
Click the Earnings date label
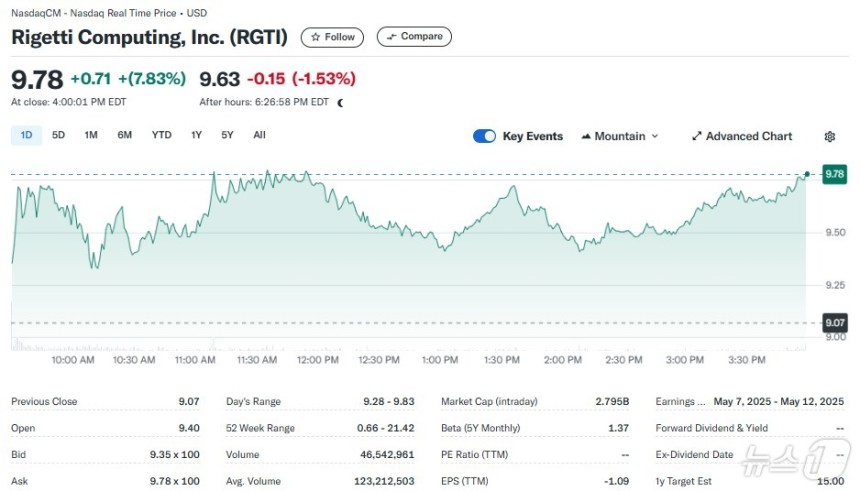pos(680,402)
